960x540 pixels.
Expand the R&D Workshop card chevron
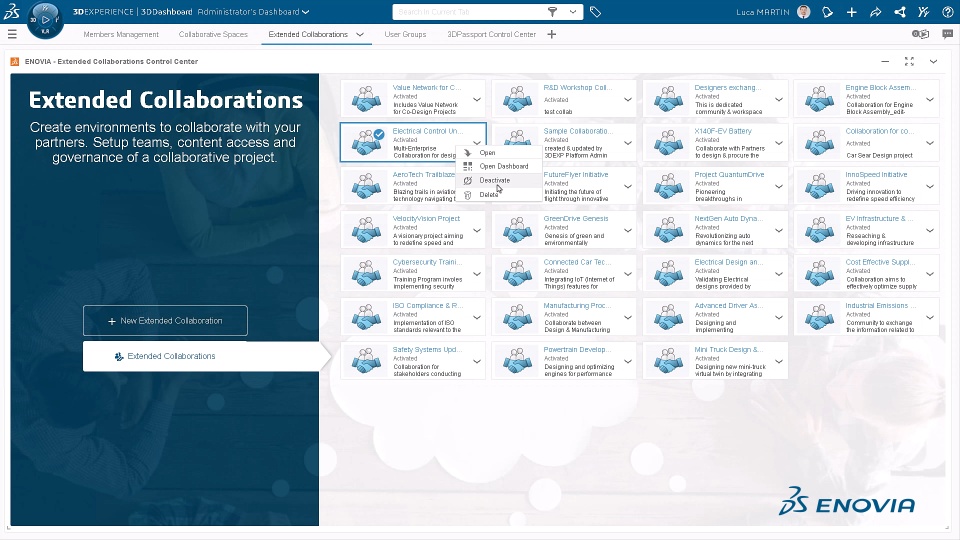tap(628, 99)
